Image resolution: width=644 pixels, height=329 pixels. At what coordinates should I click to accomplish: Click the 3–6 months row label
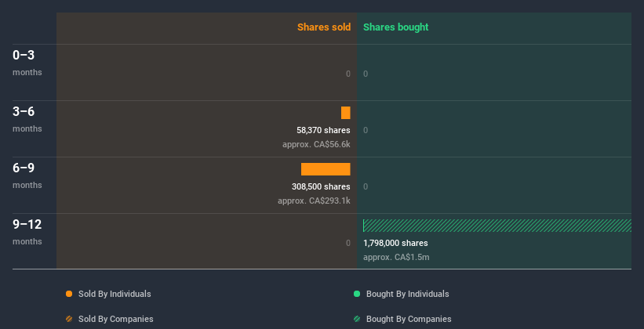click(27, 119)
